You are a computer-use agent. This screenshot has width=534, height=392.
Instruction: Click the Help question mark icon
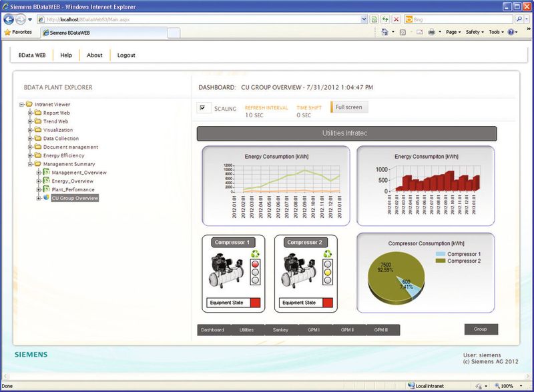tap(511, 32)
